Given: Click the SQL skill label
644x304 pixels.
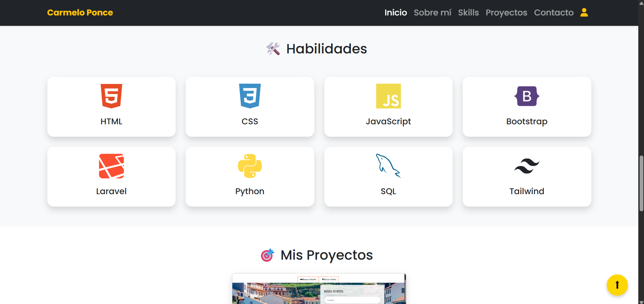Looking at the screenshot, I should tap(388, 191).
